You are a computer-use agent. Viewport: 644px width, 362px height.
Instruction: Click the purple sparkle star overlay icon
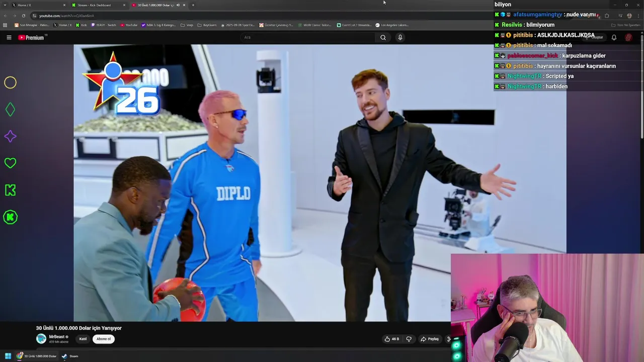[10, 136]
